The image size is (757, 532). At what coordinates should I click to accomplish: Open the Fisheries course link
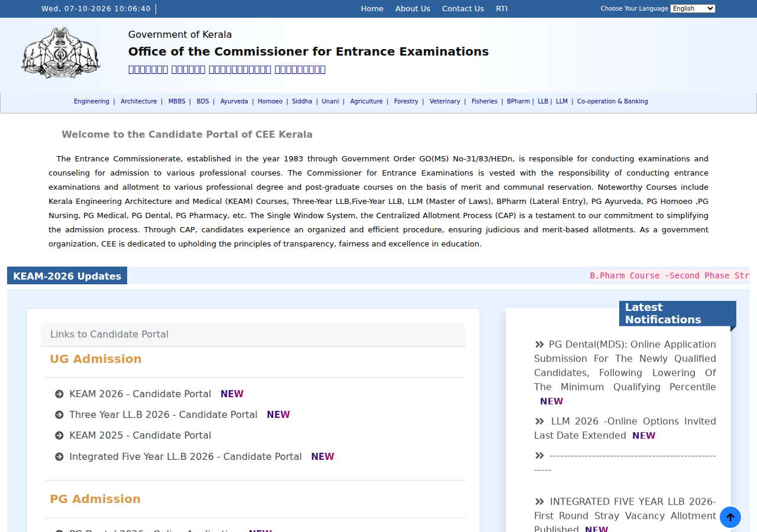coord(484,102)
